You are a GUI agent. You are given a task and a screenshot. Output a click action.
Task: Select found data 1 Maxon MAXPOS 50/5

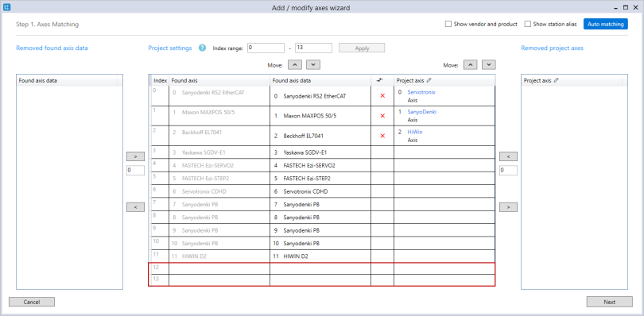(x=320, y=116)
